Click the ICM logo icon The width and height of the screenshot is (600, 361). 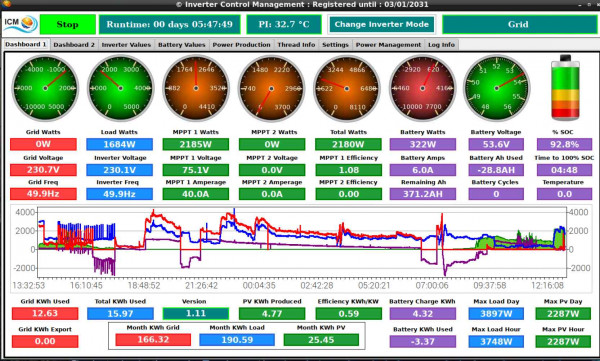[20, 24]
